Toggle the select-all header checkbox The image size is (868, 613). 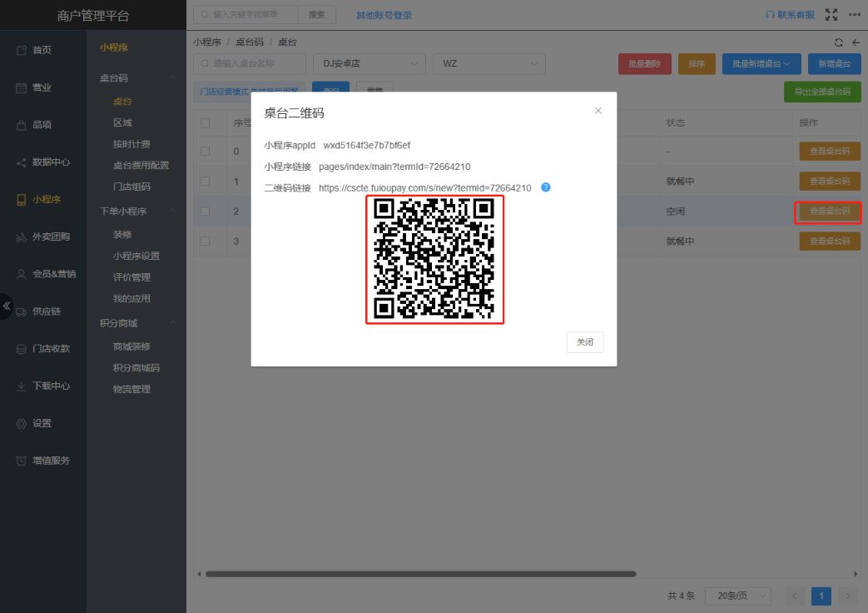coord(205,123)
